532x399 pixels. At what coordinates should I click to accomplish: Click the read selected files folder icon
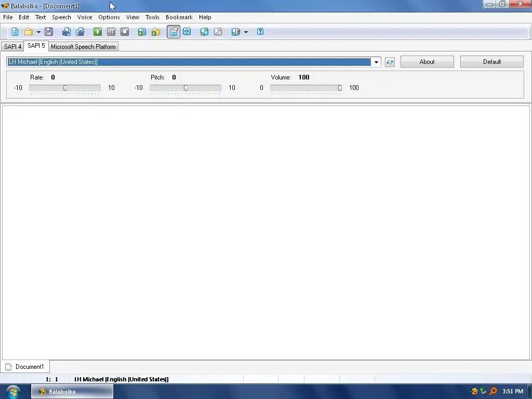point(156,32)
